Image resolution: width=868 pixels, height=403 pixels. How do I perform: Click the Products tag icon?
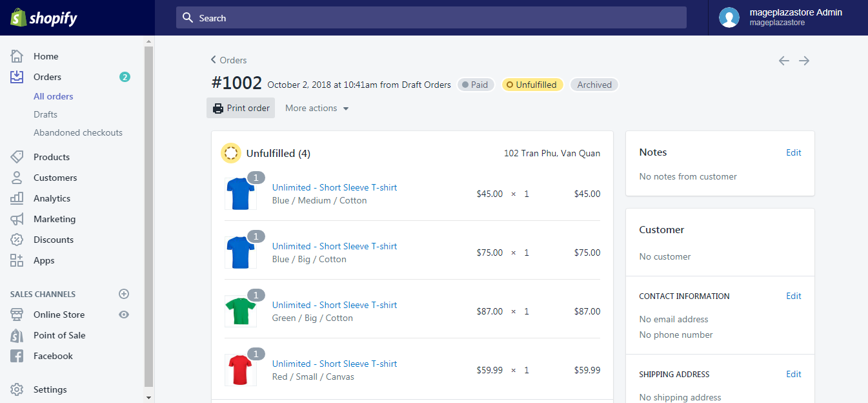click(x=17, y=157)
